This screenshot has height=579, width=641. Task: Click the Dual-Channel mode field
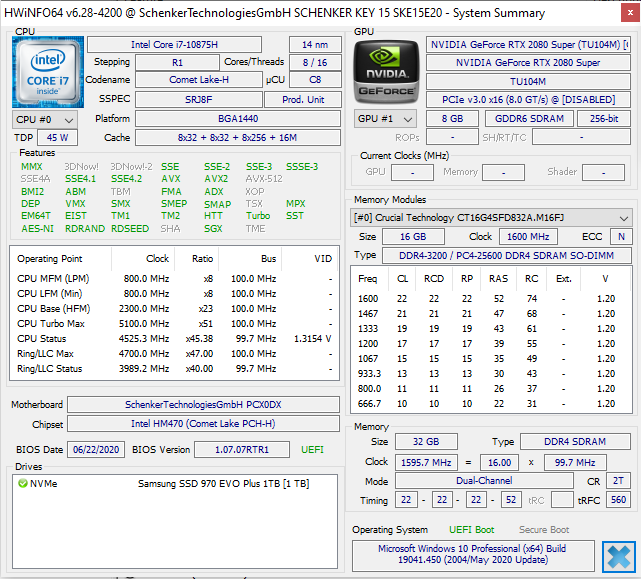tap(484, 480)
